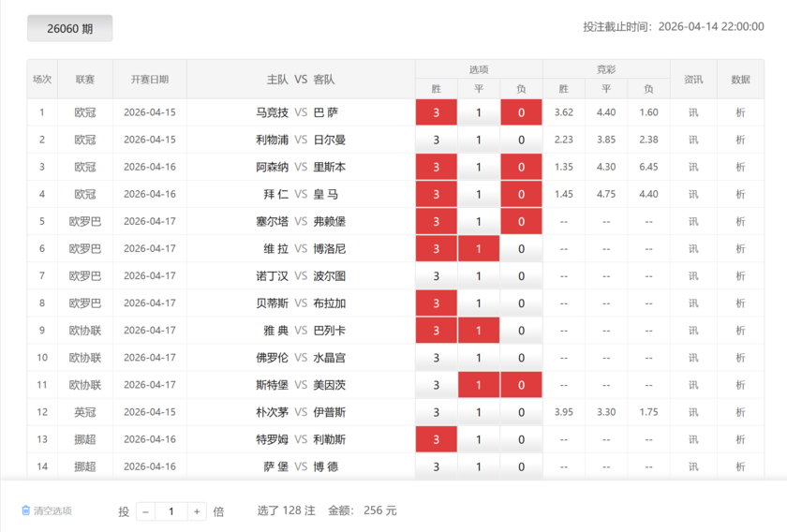Image resolution: width=787 pixels, height=532 pixels.
Task: Click the 欧协联 league cell in row 9
Action: [x=85, y=331]
